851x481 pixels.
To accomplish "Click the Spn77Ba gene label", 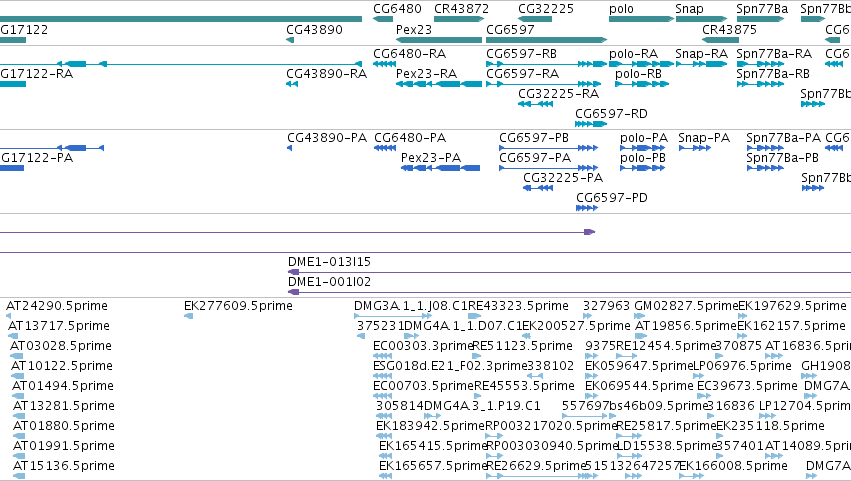I will click(762, 9).
